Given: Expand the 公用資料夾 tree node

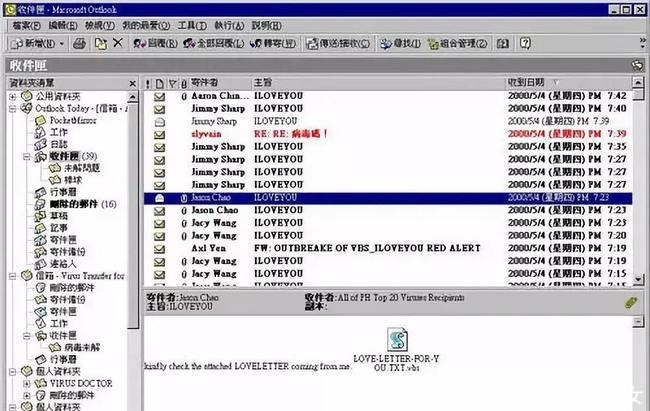Looking at the screenshot, I should tap(13, 96).
